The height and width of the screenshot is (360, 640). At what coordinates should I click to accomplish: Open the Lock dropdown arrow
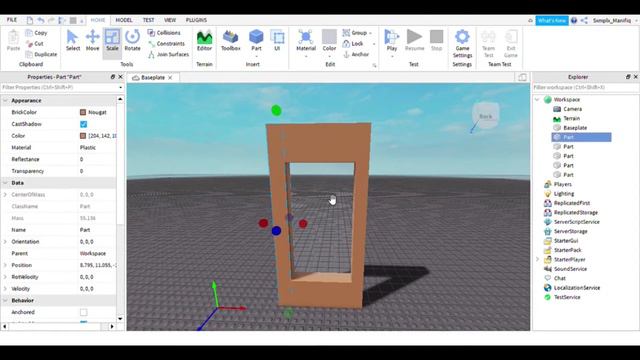(374, 44)
